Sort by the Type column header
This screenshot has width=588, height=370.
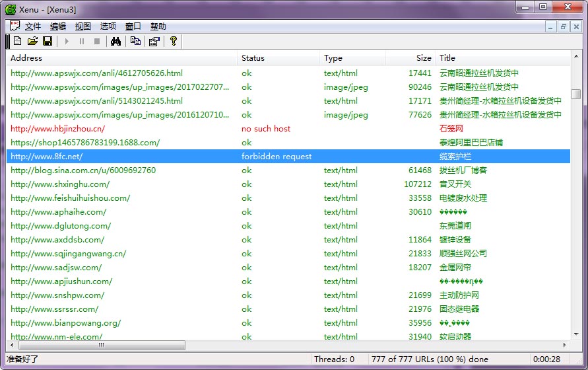(x=352, y=58)
